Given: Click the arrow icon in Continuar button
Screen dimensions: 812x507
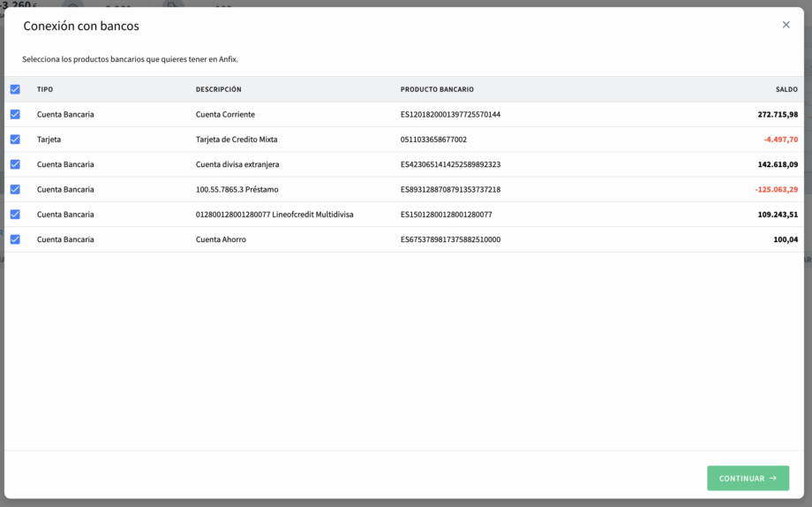Looking at the screenshot, I should coord(773,479).
